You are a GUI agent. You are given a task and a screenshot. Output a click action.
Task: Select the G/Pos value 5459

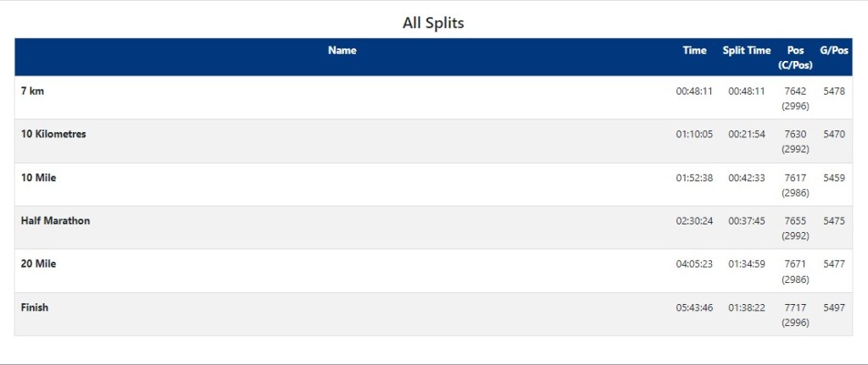[x=834, y=178]
